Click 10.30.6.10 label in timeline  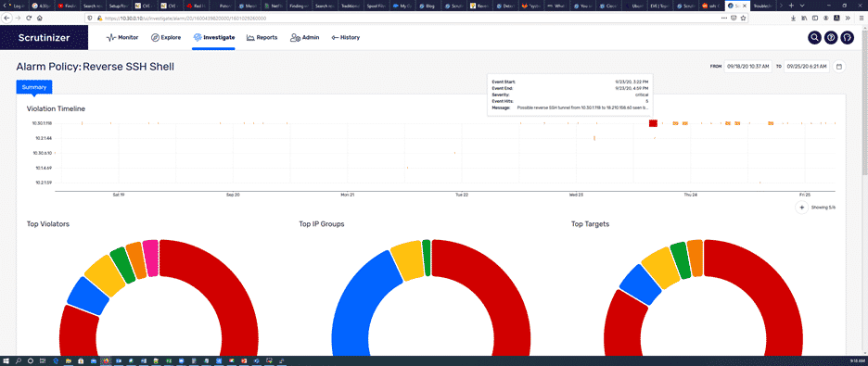click(44, 153)
